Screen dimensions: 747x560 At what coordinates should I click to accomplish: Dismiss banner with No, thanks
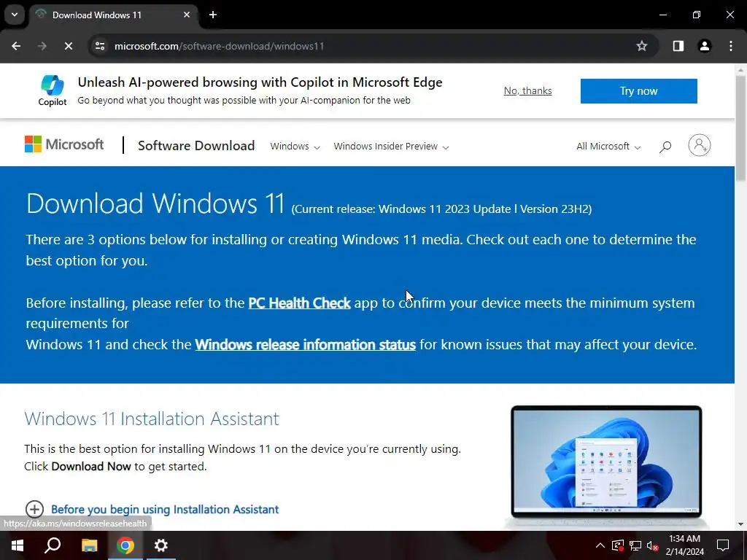528,90
